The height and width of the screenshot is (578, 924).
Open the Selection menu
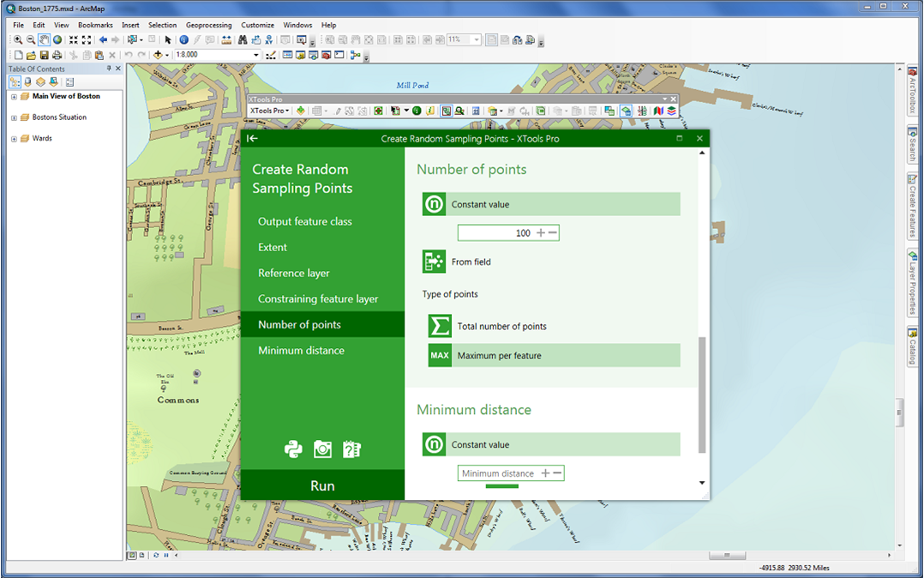tap(163, 26)
